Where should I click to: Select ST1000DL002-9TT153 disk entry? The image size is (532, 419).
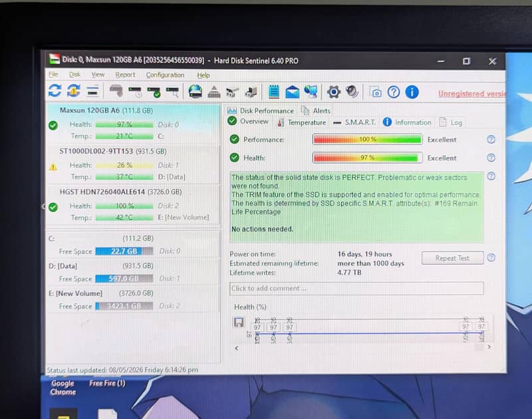(x=133, y=164)
